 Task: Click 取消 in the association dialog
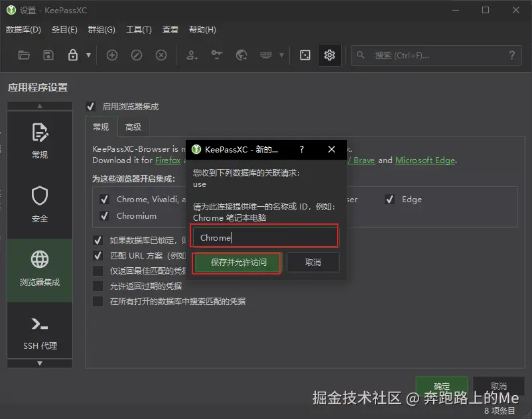click(x=313, y=263)
